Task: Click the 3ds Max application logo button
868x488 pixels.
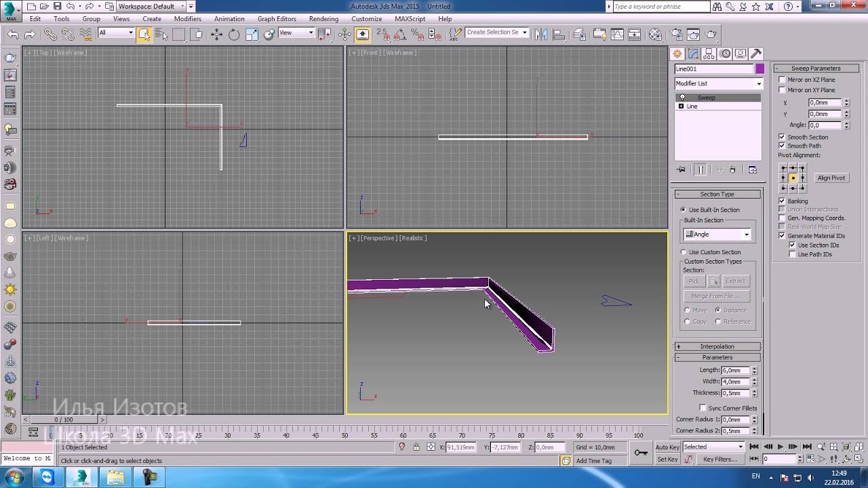Action: tap(10, 11)
